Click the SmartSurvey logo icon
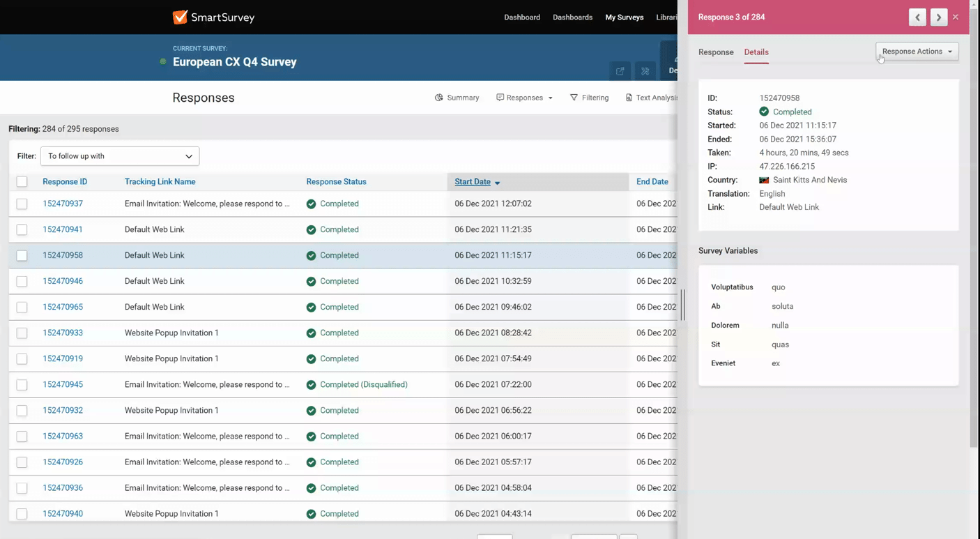980x539 pixels. point(180,17)
